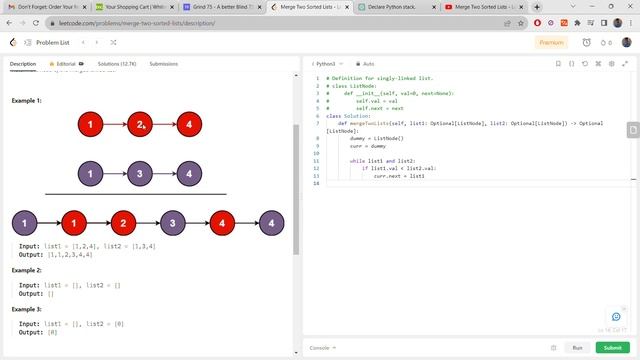Image resolution: width=640 pixels, height=360 pixels.
Task: Switch to the Description tab
Action: point(23,64)
